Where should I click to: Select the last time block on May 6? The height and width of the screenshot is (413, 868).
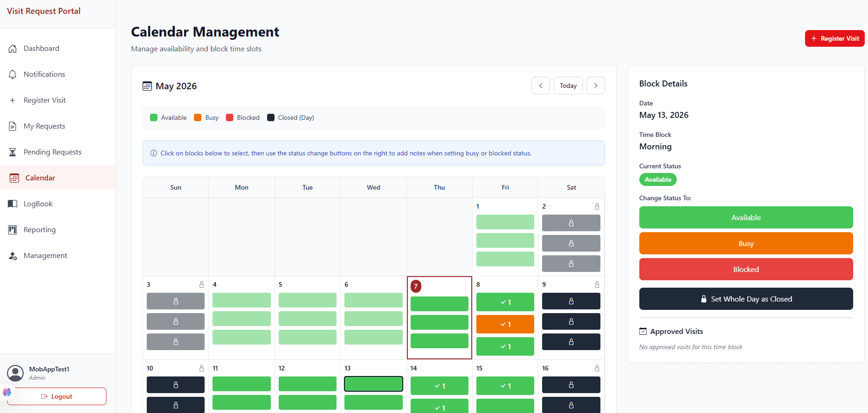(x=374, y=337)
